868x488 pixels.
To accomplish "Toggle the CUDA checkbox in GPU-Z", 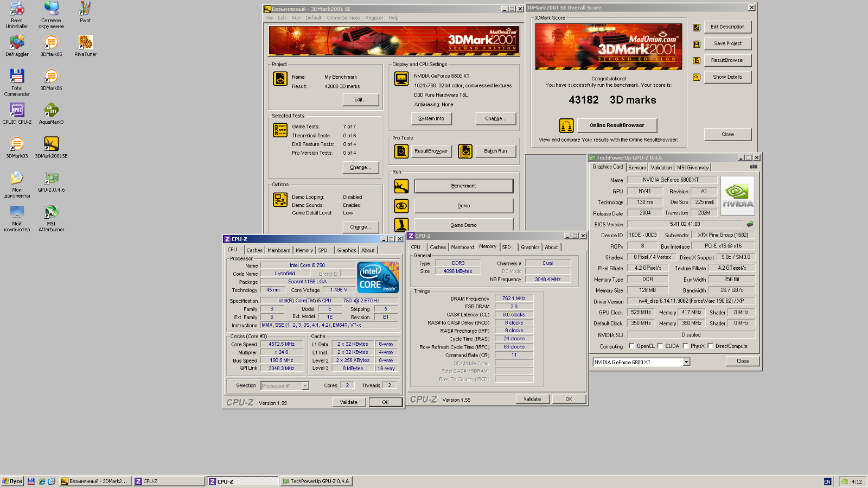I will click(660, 346).
